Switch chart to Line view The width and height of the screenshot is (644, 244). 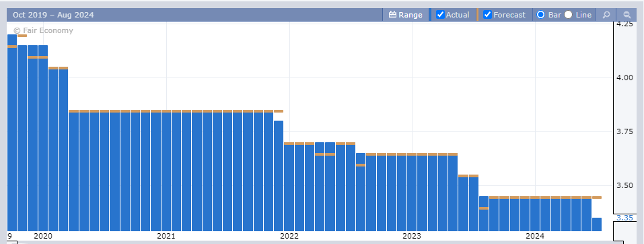(x=568, y=15)
